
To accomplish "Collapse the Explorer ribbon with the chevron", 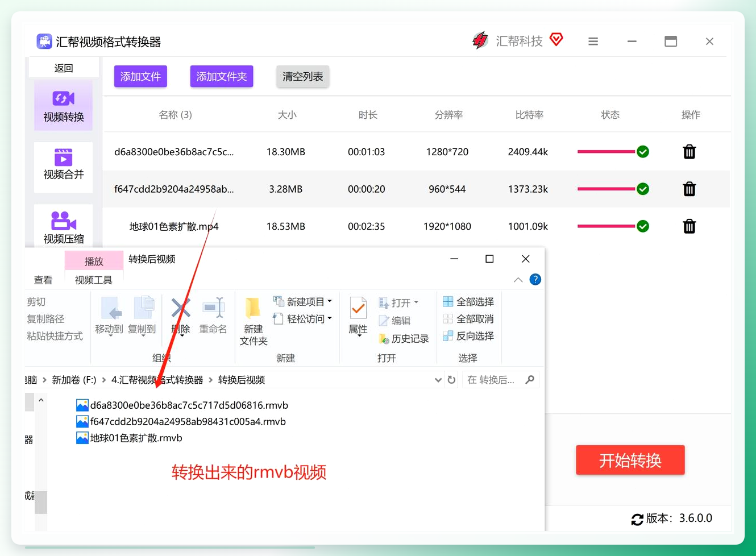I will click(518, 280).
